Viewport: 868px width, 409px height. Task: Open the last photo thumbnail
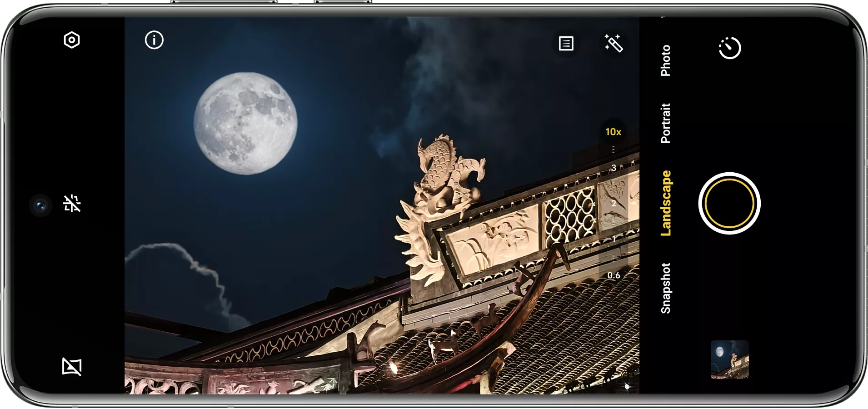pyautogui.click(x=729, y=359)
